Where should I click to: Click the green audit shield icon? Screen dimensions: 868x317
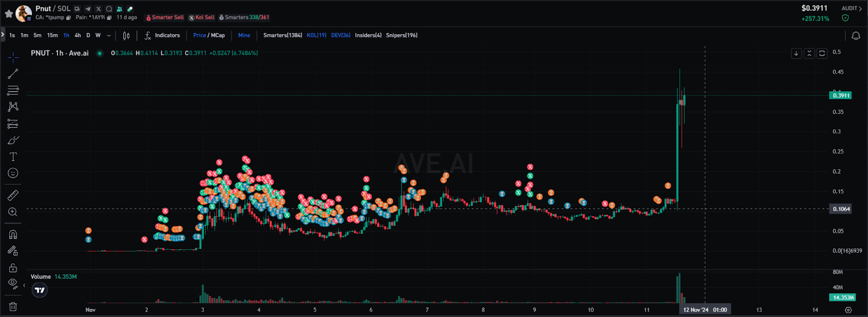pos(845,18)
